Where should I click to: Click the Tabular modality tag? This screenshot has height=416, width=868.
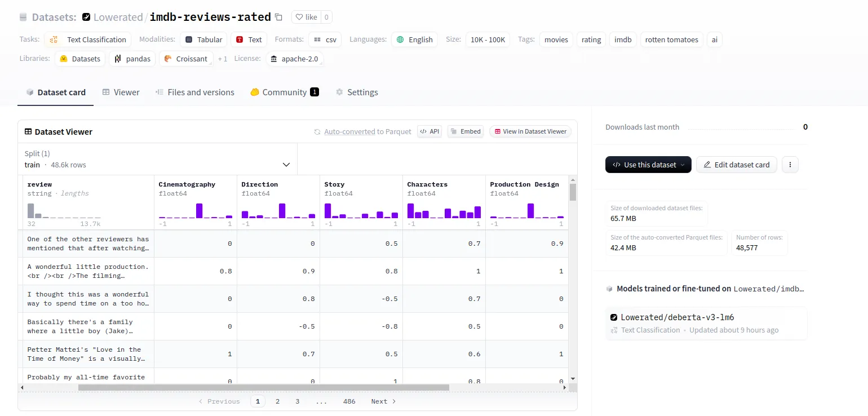204,39
